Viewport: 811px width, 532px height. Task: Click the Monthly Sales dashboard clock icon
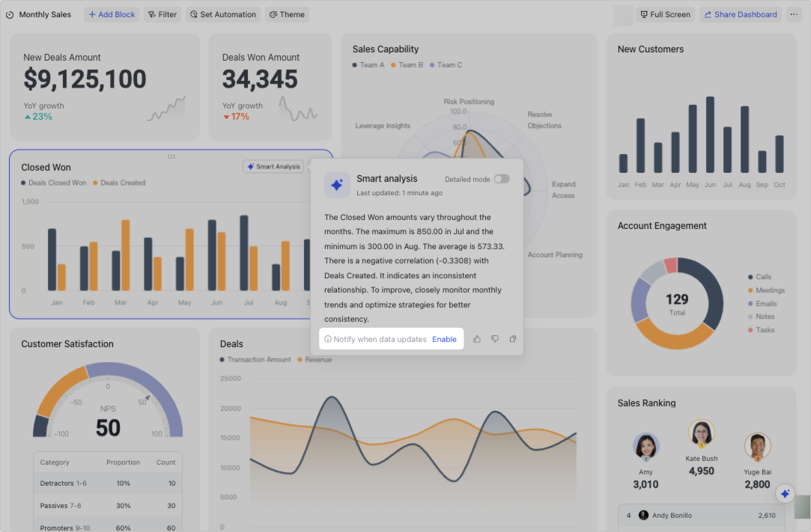10,15
